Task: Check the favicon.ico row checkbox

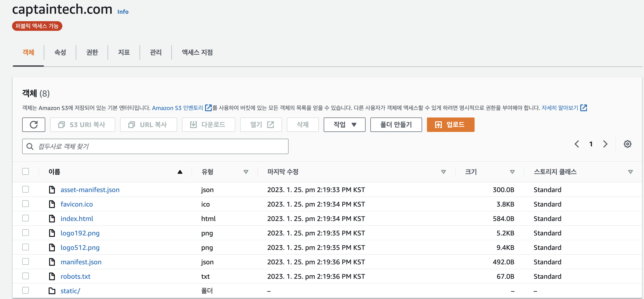Action: [26, 204]
